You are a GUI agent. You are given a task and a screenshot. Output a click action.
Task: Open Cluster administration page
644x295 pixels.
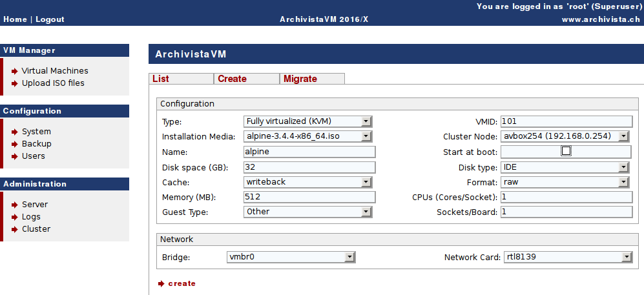click(36, 229)
